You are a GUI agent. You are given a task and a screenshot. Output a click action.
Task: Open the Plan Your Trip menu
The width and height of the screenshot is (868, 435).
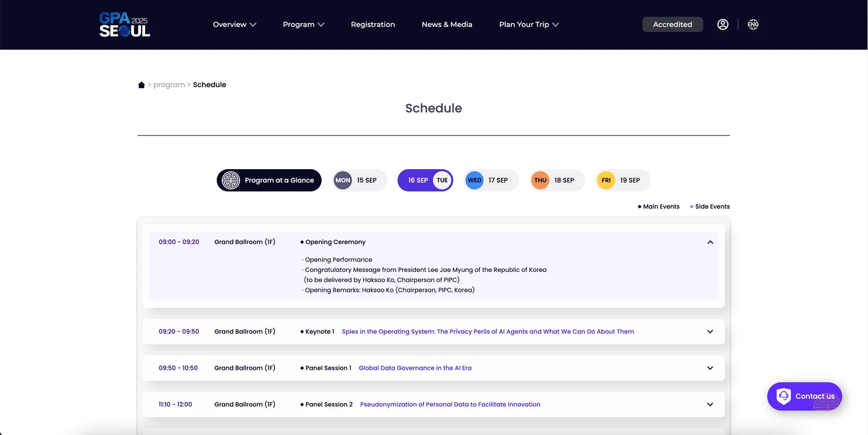pyautogui.click(x=528, y=25)
